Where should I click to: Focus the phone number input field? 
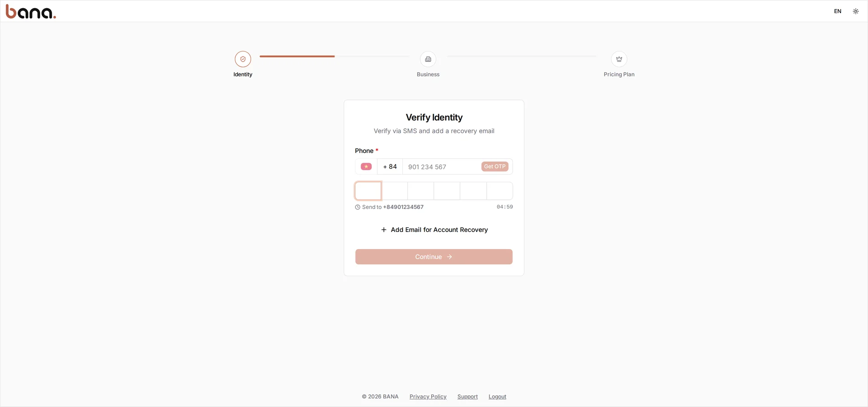coord(441,167)
